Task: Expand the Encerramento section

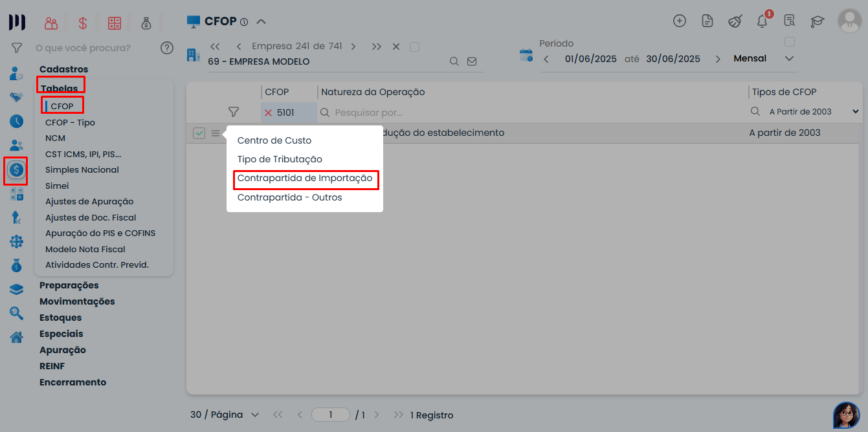Action: (x=73, y=382)
